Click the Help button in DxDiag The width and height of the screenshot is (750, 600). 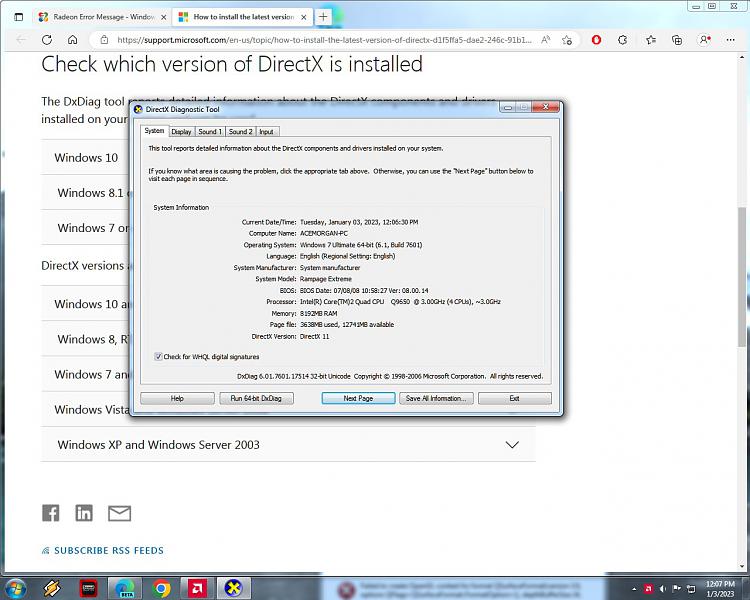177,398
